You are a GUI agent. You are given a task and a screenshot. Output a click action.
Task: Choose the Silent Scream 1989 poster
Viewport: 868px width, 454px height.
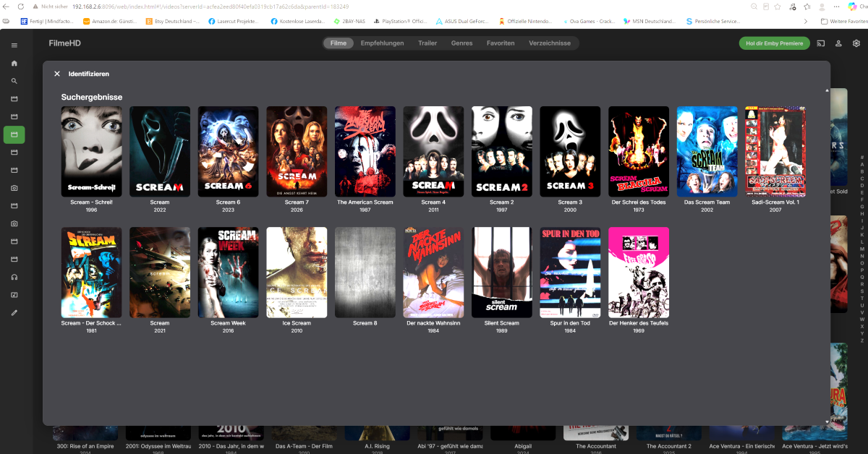[x=502, y=273]
